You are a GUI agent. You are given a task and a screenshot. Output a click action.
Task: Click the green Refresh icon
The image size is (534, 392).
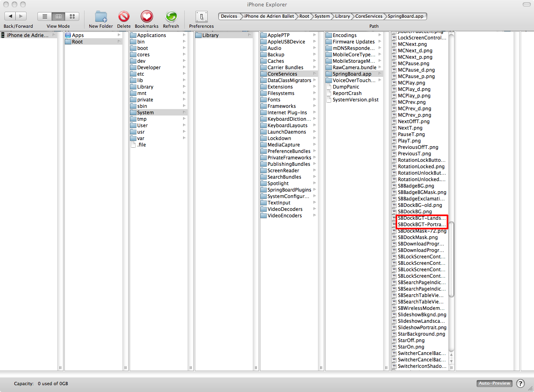171,17
